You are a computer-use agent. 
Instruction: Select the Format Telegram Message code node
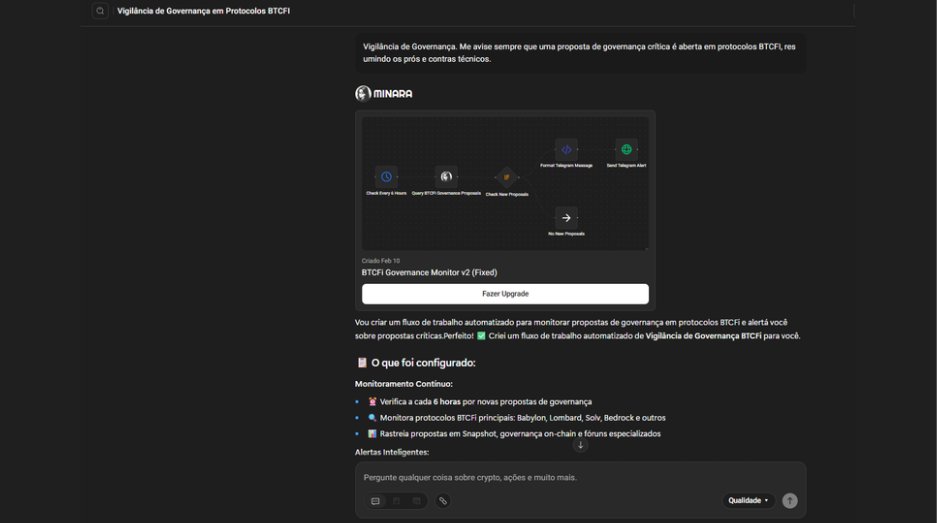pyautogui.click(x=566, y=149)
